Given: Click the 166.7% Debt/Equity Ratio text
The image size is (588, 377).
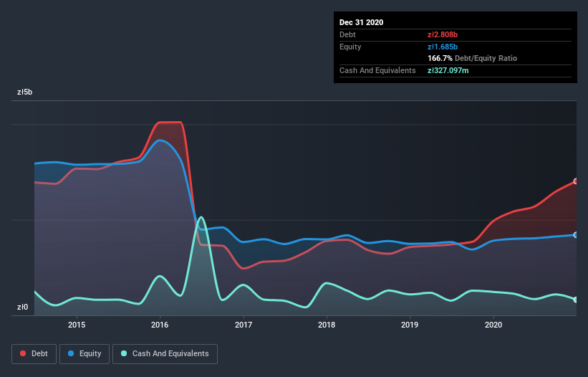Looking at the screenshot, I should click(x=472, y=59).
